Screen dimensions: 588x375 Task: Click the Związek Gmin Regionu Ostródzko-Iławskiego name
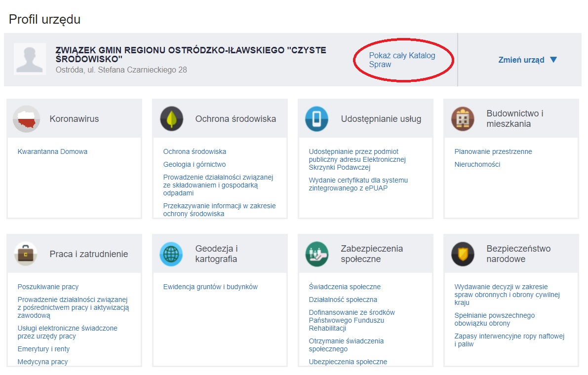click(x=191, y=55)
